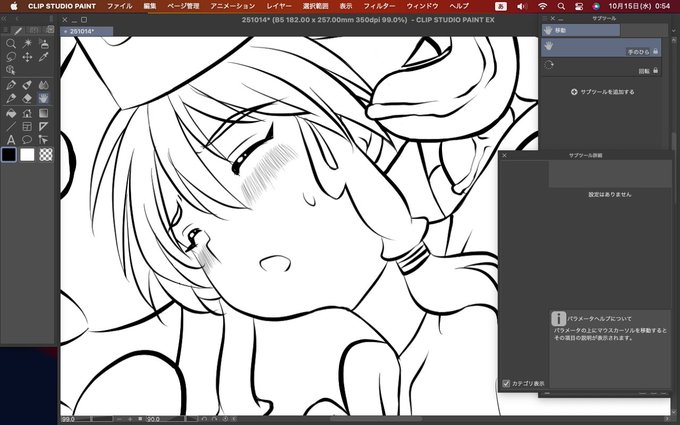
Task: Select the Lasso selection tool
Action: (x=11, y=57)
